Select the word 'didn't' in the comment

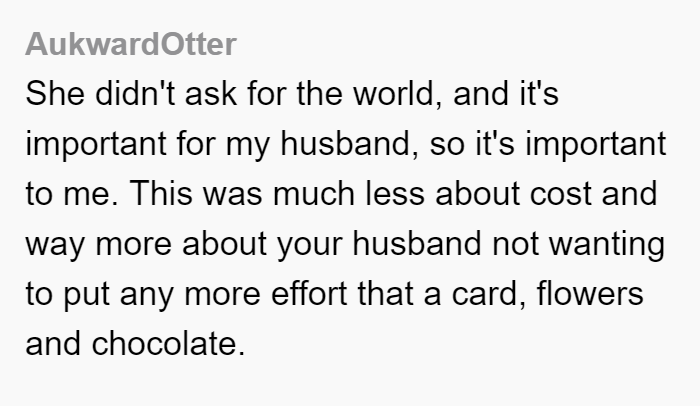coord(135,94)
